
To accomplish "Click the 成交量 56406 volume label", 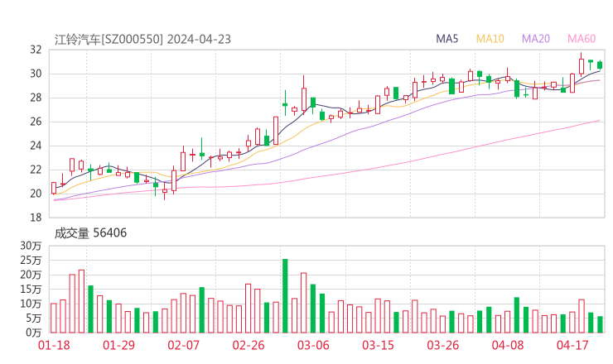I will tap(90, 233).
